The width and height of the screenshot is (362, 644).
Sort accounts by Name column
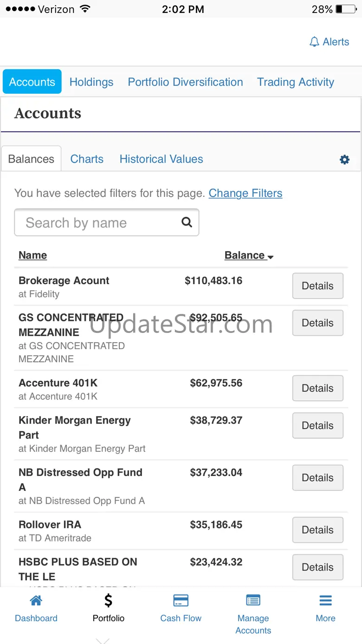click(32, 255)
